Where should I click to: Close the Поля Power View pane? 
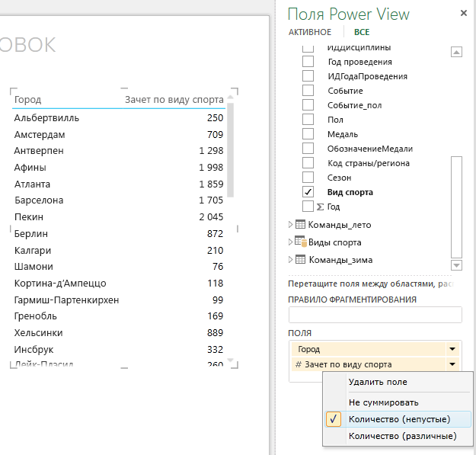pyautogui.click(x=464, y=13)
